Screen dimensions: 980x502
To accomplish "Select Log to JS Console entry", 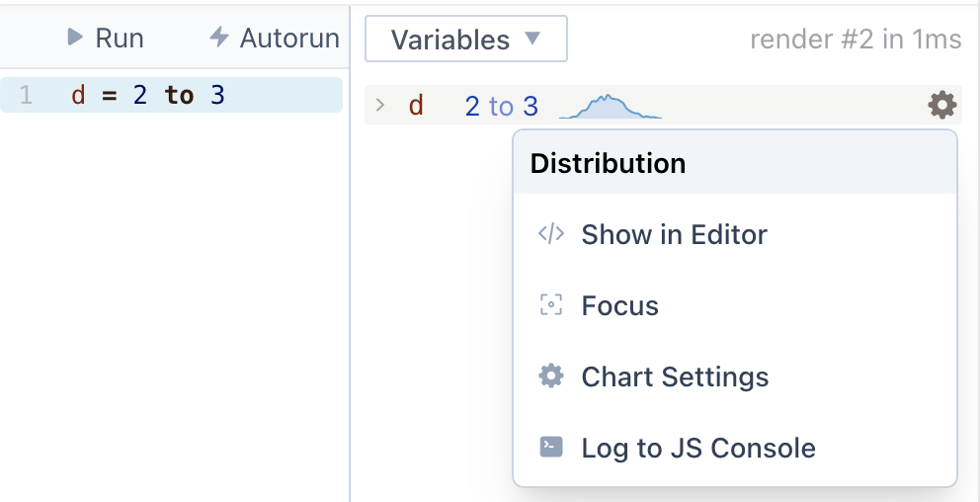I will pos(698,448).
